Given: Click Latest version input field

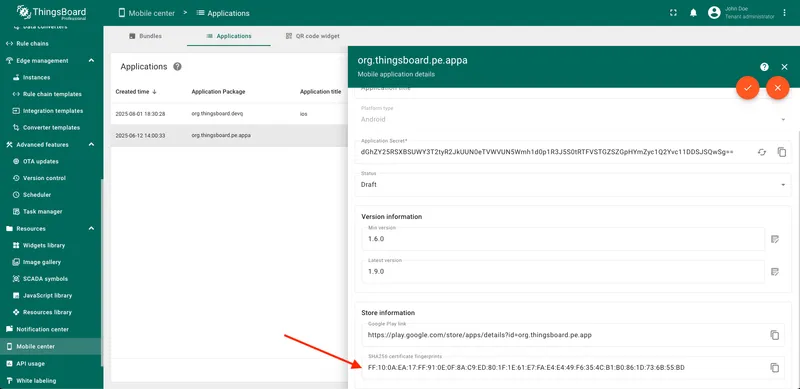Looking at the screenshot, I should [x=563, y=272].
